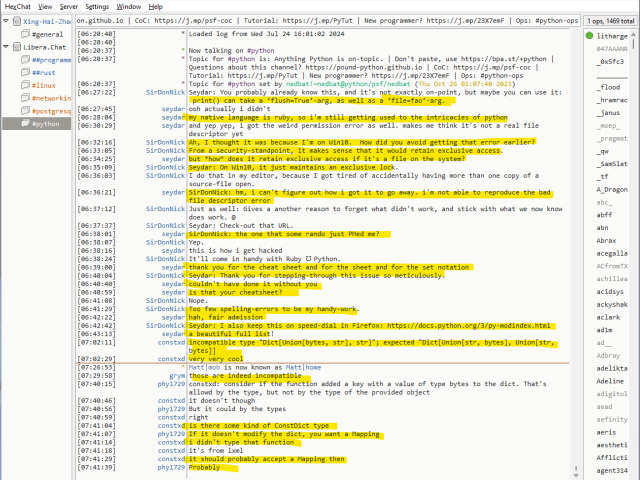
Task: Open the Server menu
Action: click(x=69, y=7)
